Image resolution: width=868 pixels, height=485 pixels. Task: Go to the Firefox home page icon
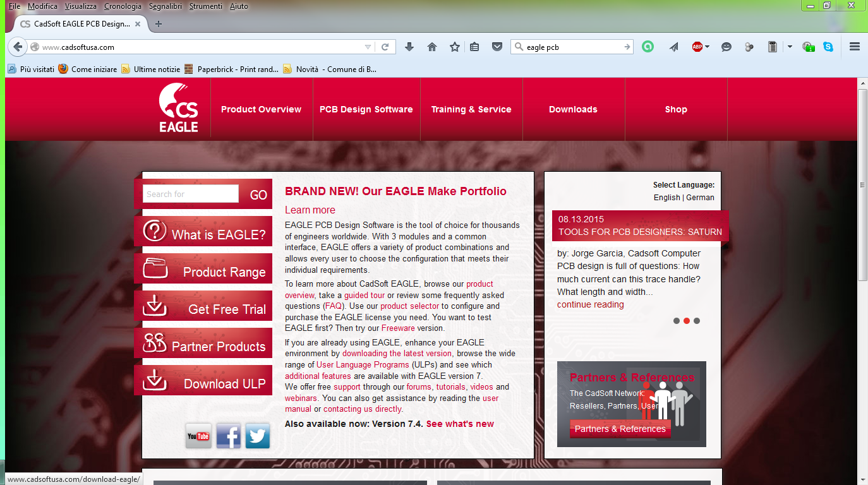point(432,47)
